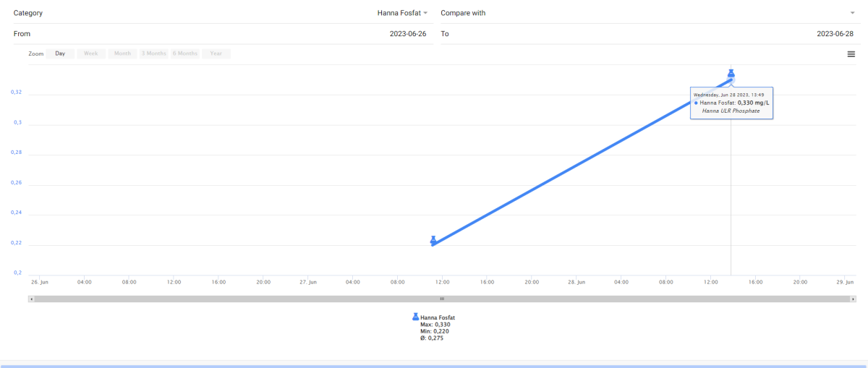Click the 28. Jun x-axis label
This screenshot has width=868, height=368.
pos(576,282)
